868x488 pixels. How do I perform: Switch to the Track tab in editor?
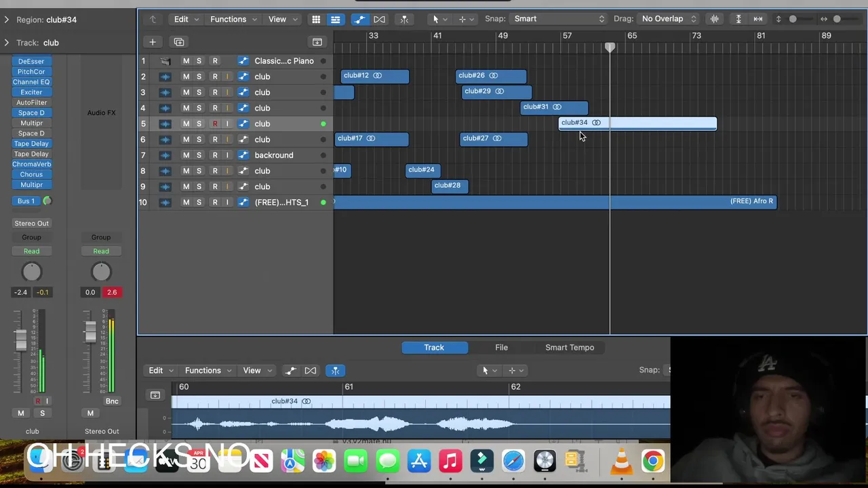(434, 348)
